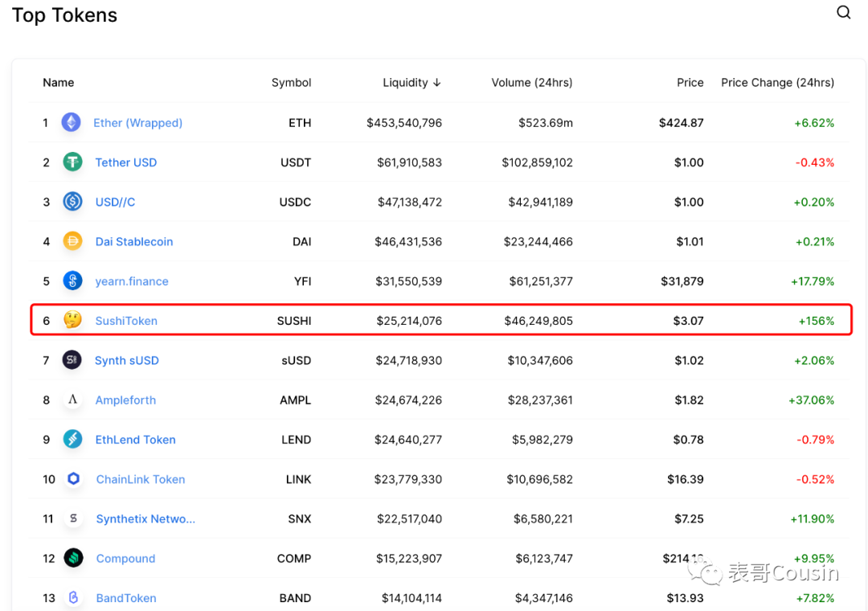The width and height of the screenshot is (868, 611).
Task: Click the ChainLink Token hexagon logo
Action: [x=72, y=479]
